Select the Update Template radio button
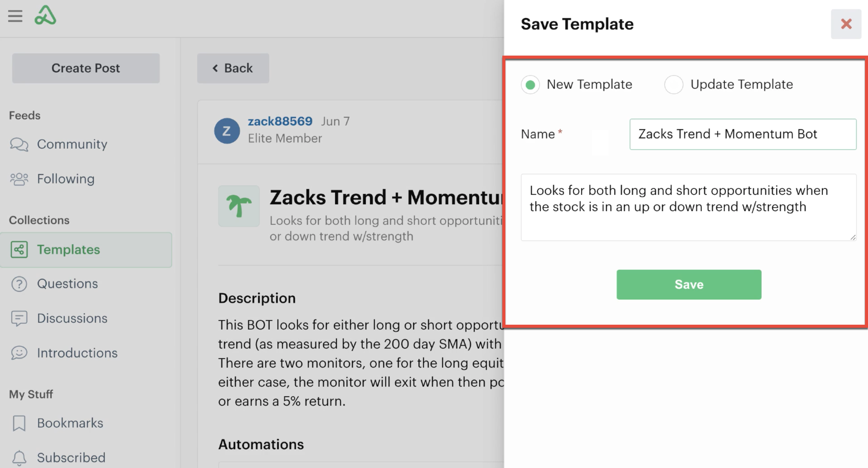 674,85
